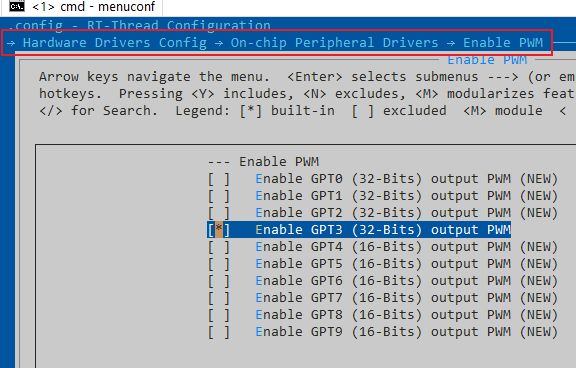Toggle the GPT2 32-Bits PWM checkbox

point(219,213)
